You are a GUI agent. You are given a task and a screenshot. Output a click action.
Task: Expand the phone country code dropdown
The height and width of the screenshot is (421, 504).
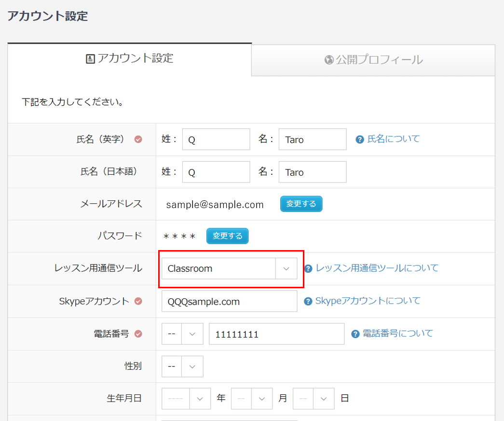(182, 334)
